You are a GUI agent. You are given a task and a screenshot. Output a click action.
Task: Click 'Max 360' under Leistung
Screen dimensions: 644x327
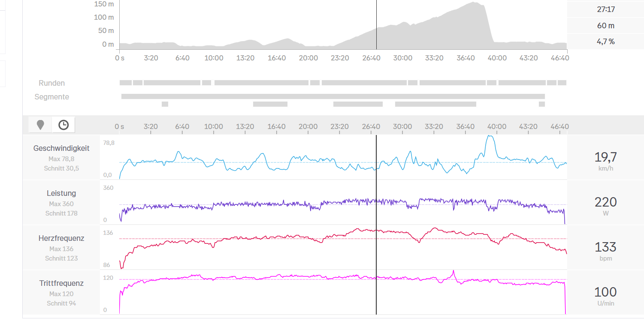pyautogui.click(x=61, y=204)
